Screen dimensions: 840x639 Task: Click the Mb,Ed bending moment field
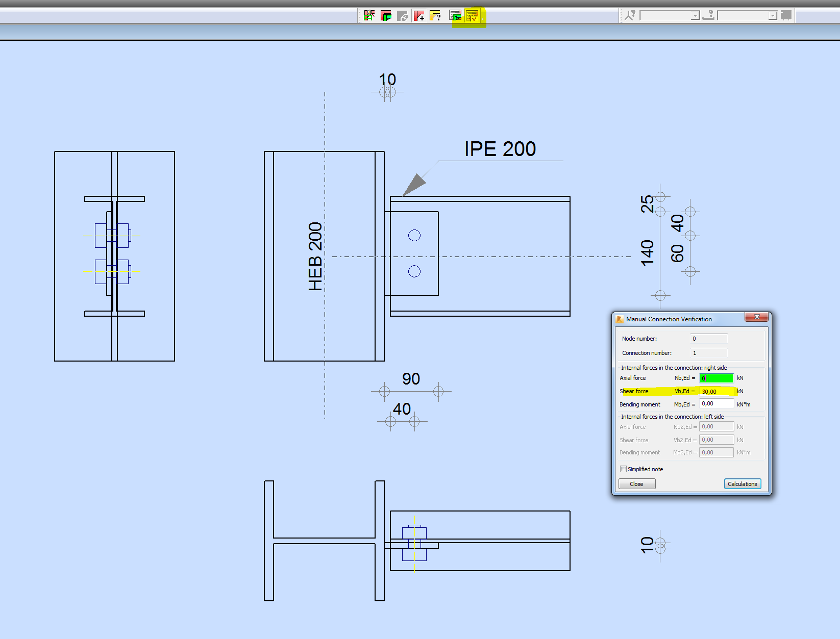click(716, 403)
